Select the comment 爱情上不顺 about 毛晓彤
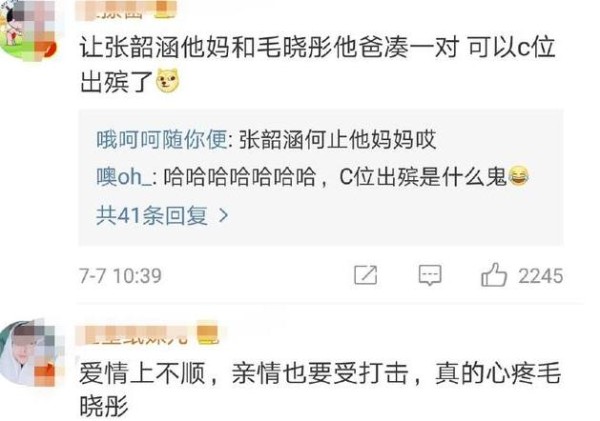This screenshot has height=421, width=600. (320, 389)
